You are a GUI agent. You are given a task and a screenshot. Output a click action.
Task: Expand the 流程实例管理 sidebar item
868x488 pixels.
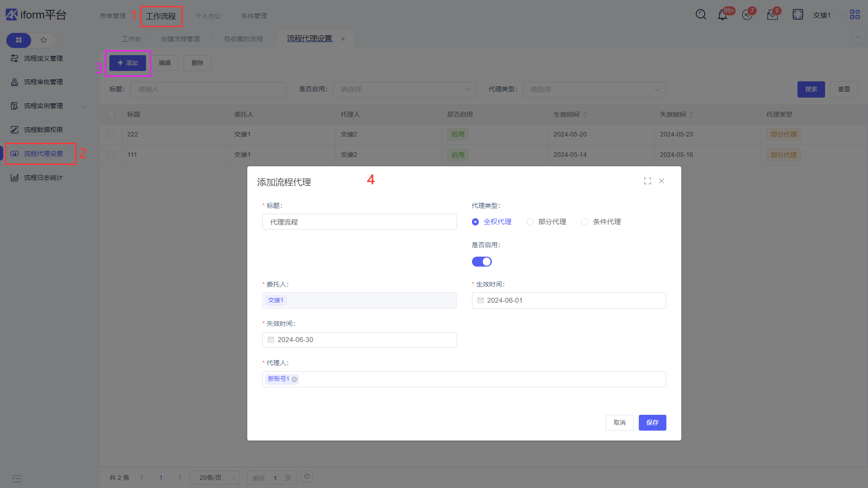point(43,106)
